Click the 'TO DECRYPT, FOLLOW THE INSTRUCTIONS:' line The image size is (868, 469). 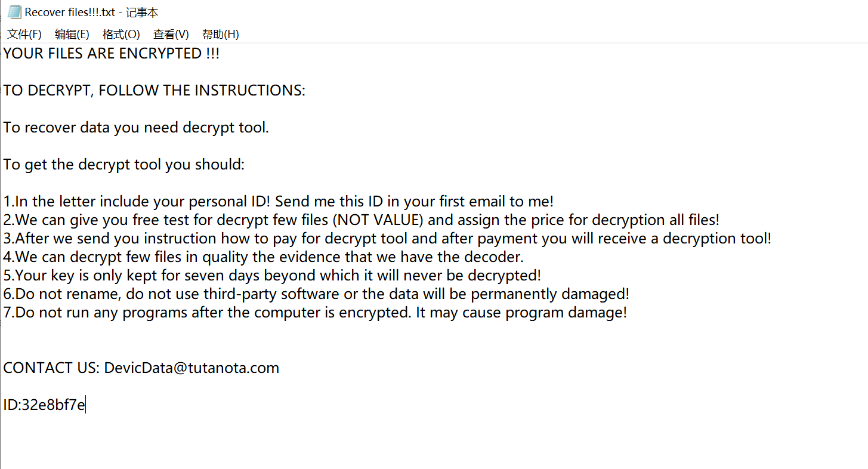pyautogui.click(x=155, y=91)
